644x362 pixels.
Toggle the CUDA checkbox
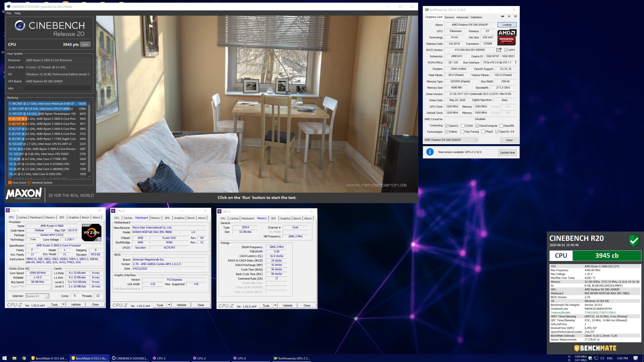coord(463,126)
